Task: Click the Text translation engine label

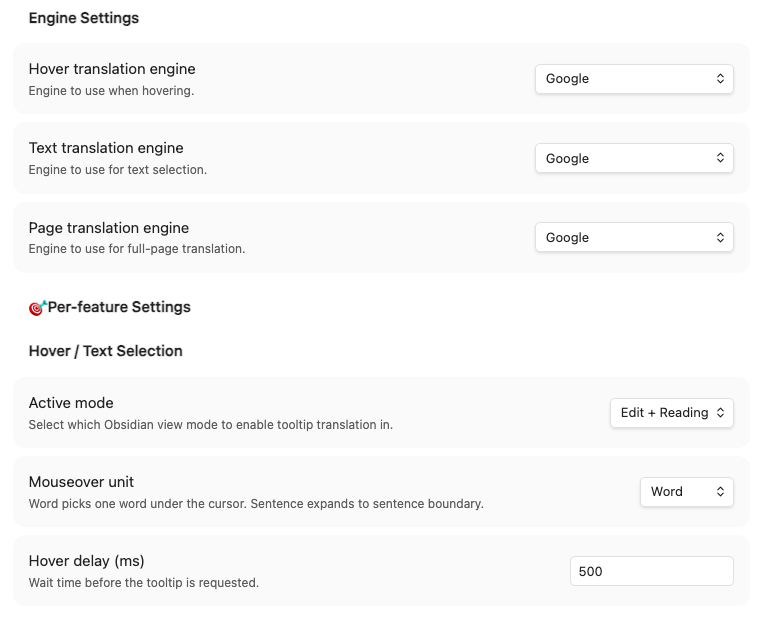Action: coord(106,148)
